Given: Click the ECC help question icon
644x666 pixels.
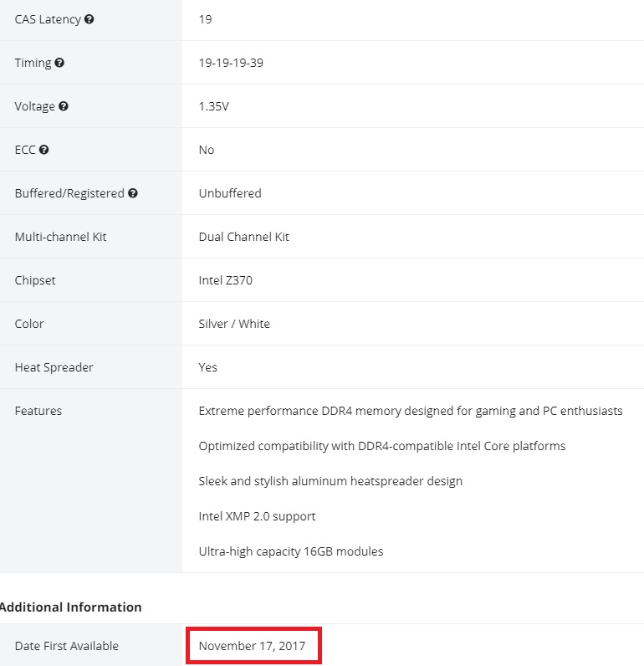Looking at the screenshot, I should pos(44,150).
